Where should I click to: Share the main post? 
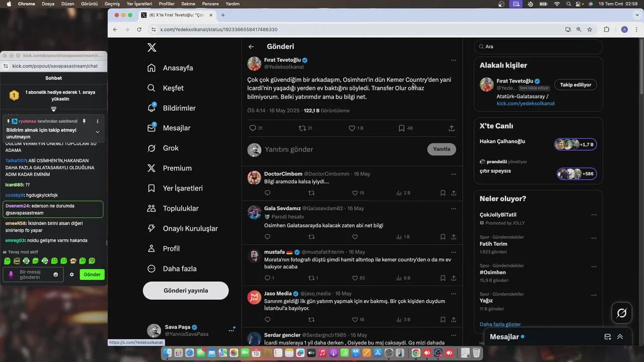tap(452, 128)
